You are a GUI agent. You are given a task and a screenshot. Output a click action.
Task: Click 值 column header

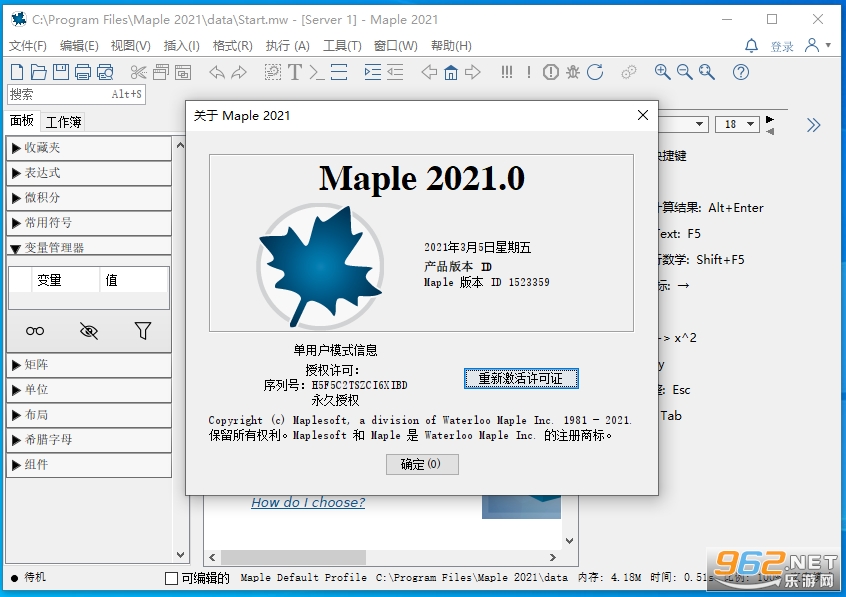click(x=134, y=280)
